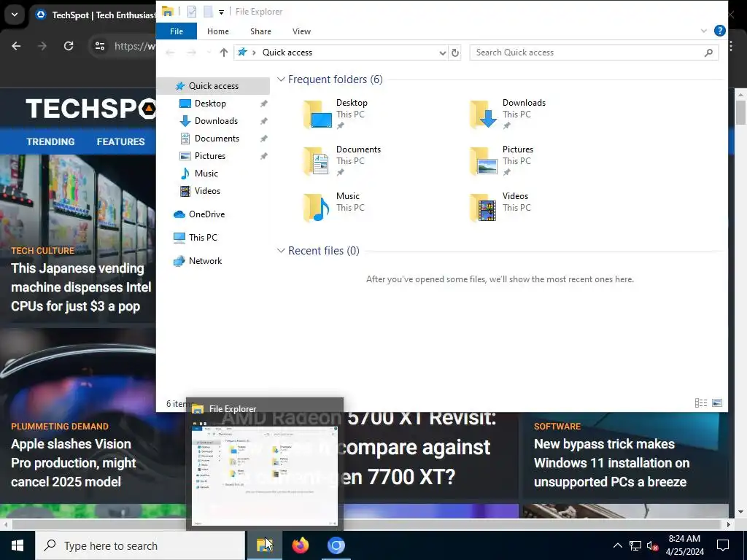
Task: Click the browser's vertical scrollbar thumb
Action: click(740, 113)
